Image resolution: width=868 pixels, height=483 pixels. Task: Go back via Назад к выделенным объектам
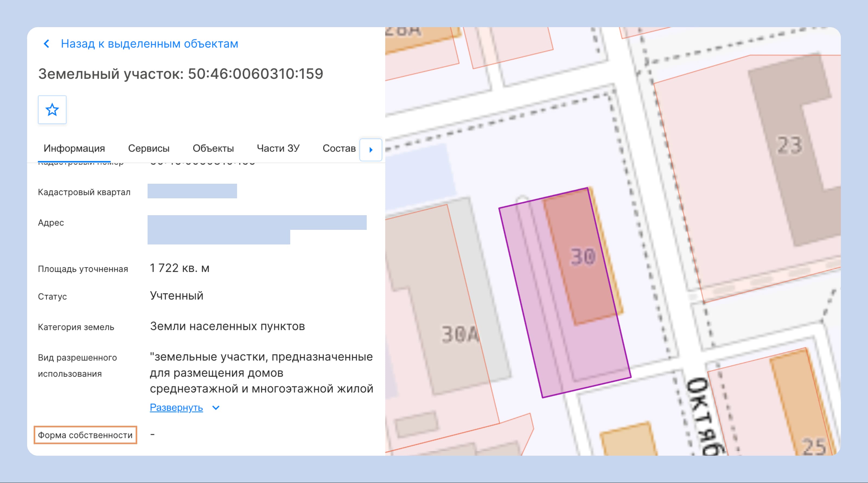pyautogui.click(x=149, y=44)
